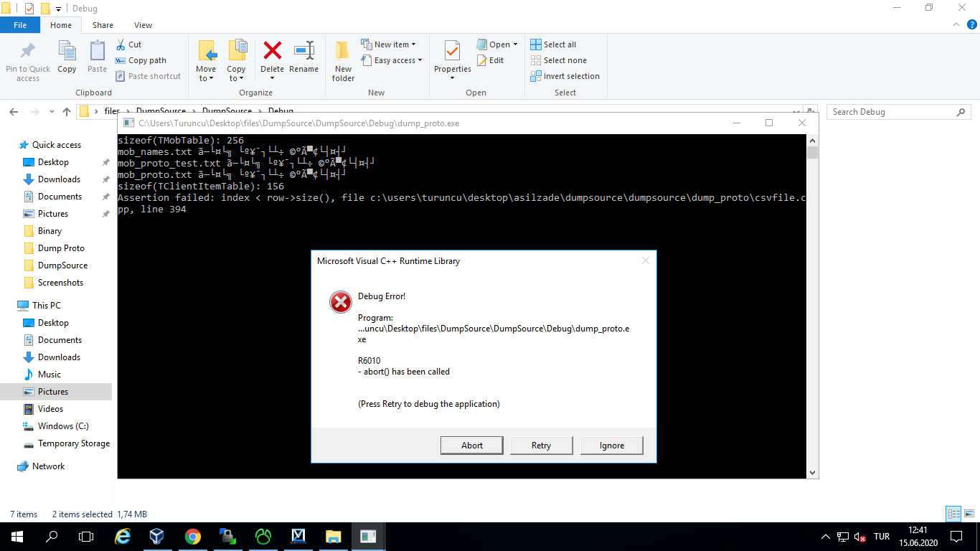Click Invert selection in ribbon
Viewport: 980px width, 551px height.
565,76
